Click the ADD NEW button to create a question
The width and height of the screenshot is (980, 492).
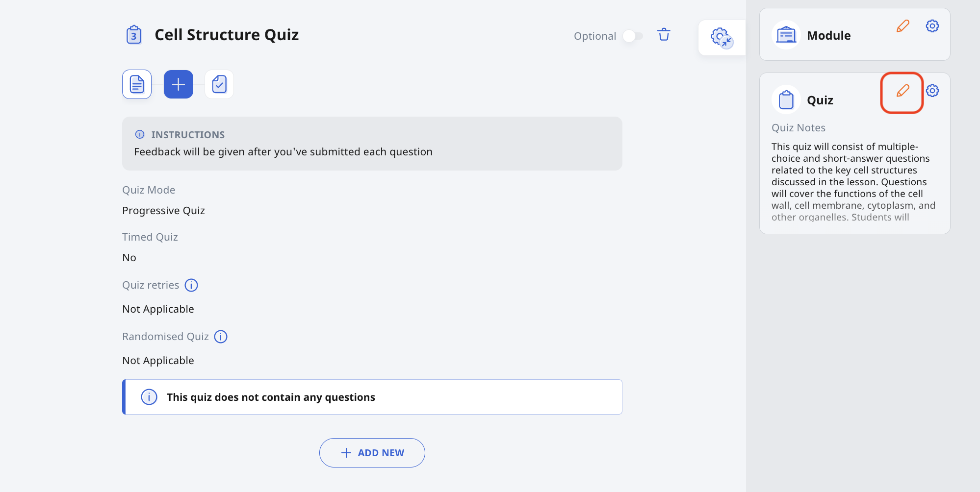pos(372,452)
